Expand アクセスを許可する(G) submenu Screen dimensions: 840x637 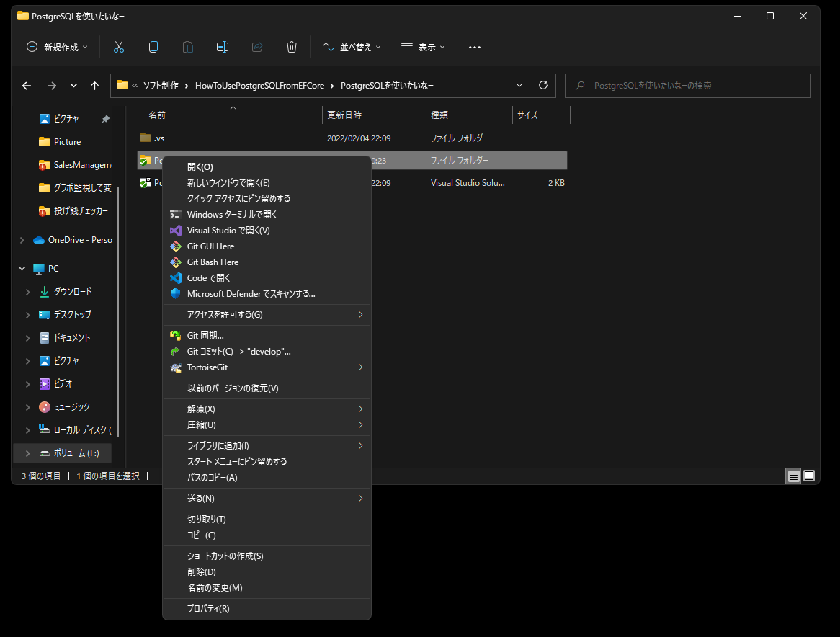[267, 314]
